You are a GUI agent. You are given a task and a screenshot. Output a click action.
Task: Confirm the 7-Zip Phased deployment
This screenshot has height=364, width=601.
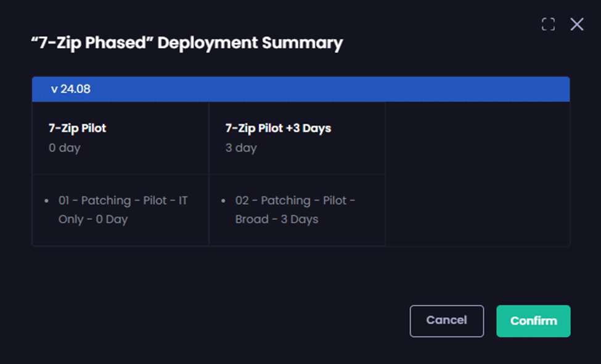[x=533, y=321]
